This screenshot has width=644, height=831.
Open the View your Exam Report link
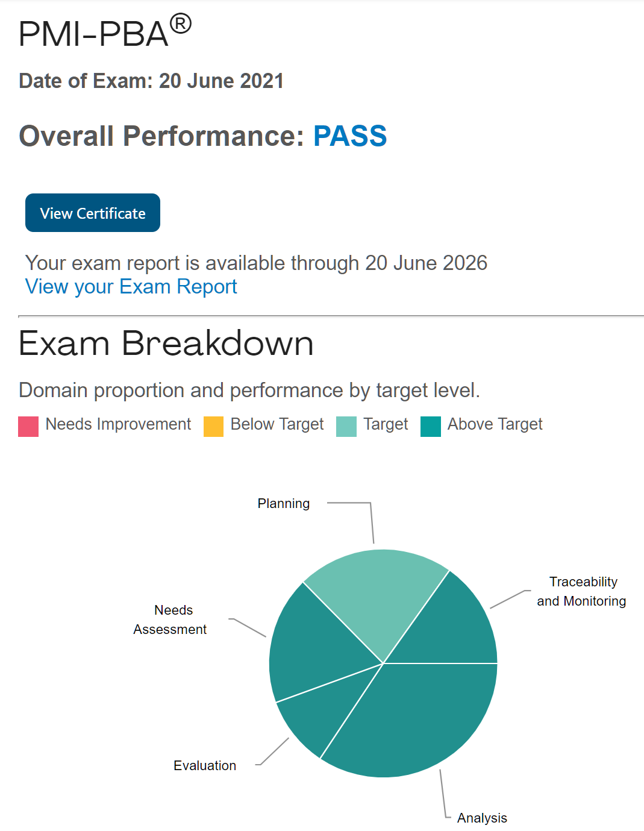pyautogui.click(x=131, y=287)
